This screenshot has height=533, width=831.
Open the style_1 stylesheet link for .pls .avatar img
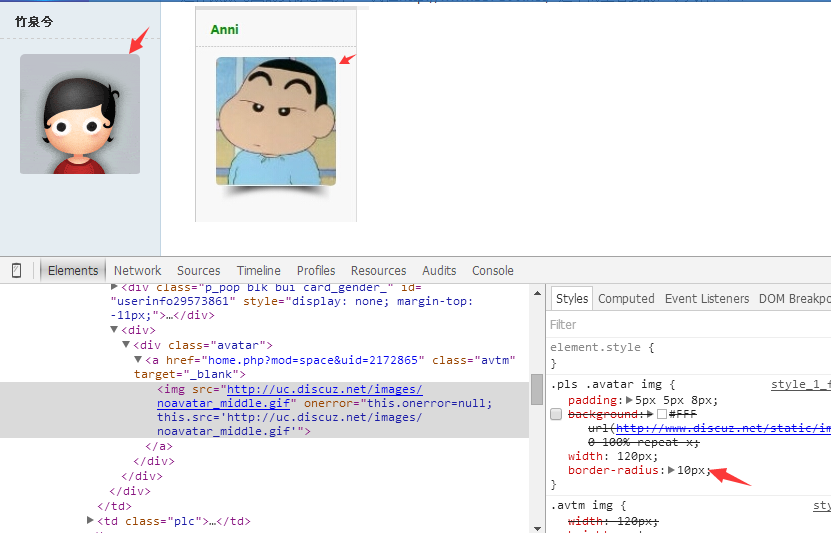point(801,384)
